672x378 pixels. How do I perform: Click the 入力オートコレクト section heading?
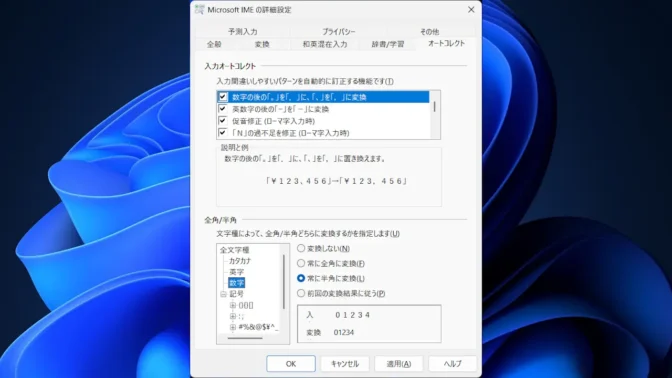(x=230, y=66)
